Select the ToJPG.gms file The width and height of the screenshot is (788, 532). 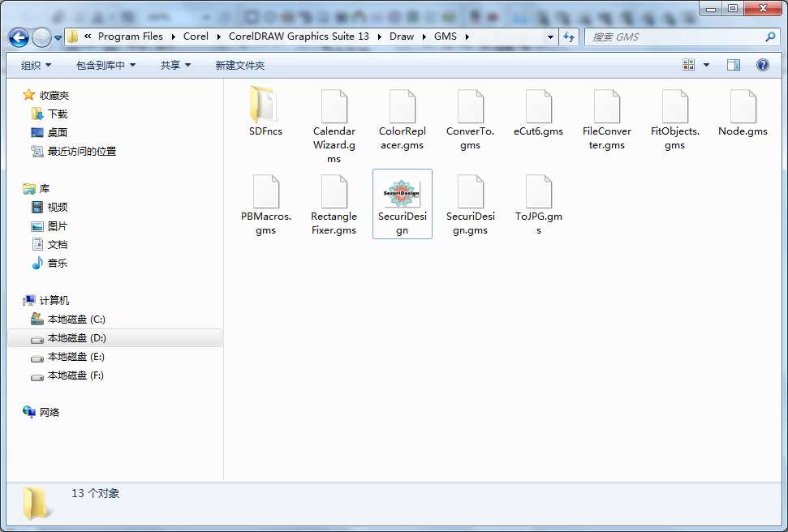(538, 204)
